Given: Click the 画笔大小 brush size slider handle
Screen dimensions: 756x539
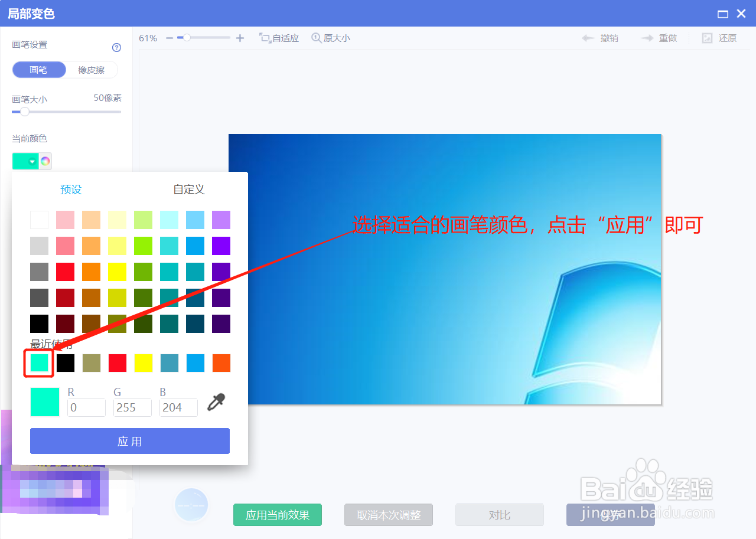Looking at the screenshot, I should pyautogui.click(x=25, y=112).
